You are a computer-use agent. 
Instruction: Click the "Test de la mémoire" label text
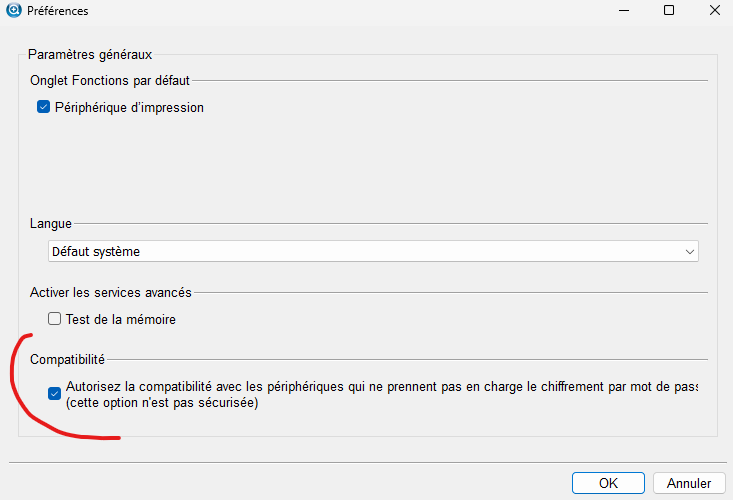point(121,319)
